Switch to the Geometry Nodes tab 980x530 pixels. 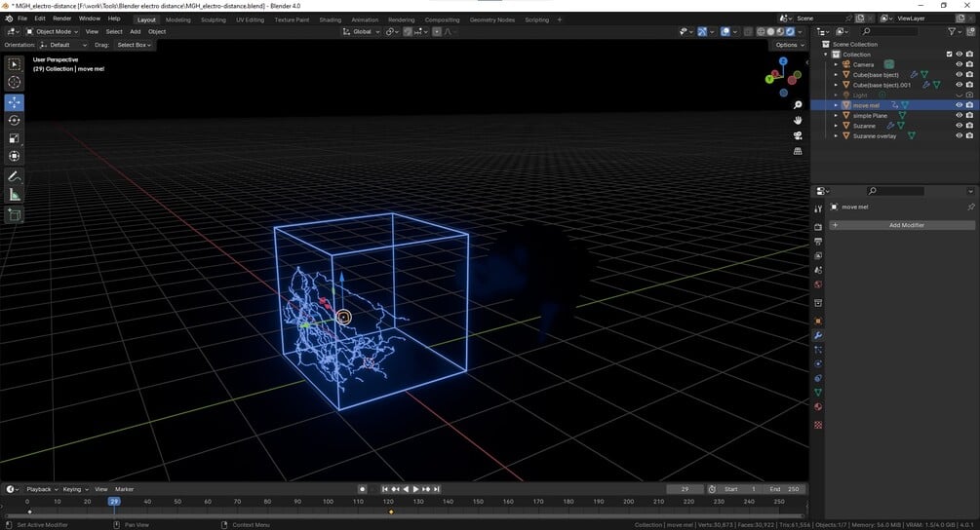click(x=491, y=20)
